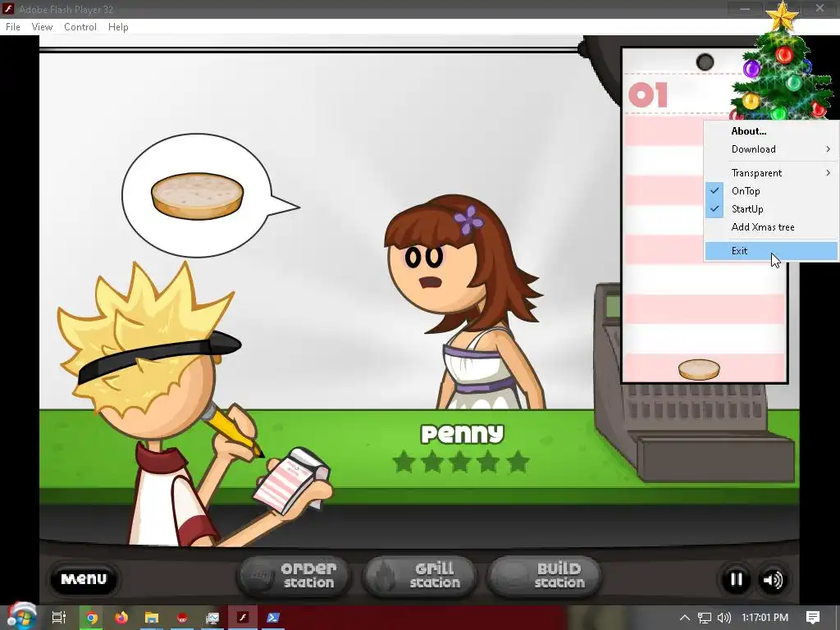Viewport: 840px width, 630px height.
Task: Pause the game
Action: (736, 580)
